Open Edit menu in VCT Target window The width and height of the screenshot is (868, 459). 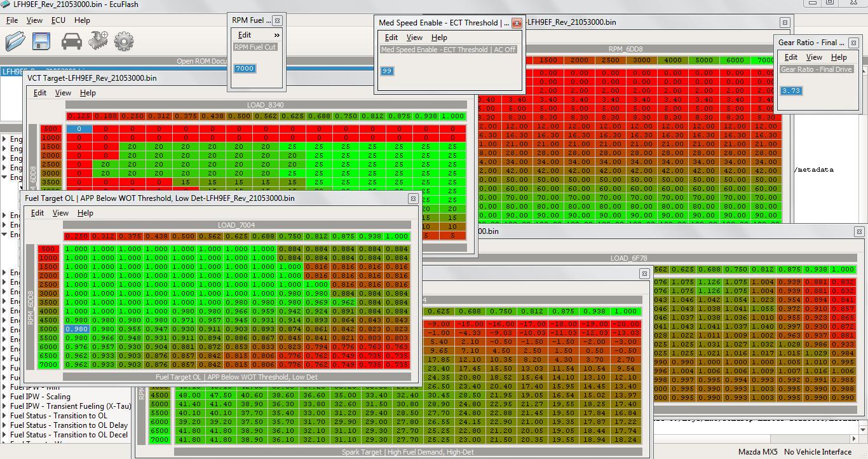[x=40, y=93]
